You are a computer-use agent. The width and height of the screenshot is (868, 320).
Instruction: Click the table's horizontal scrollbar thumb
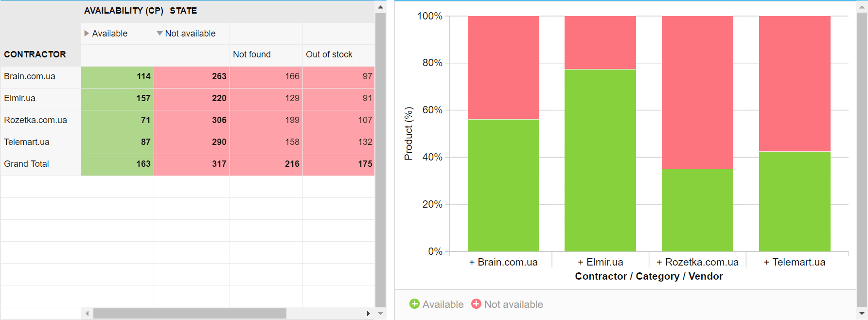coord(190,314)
